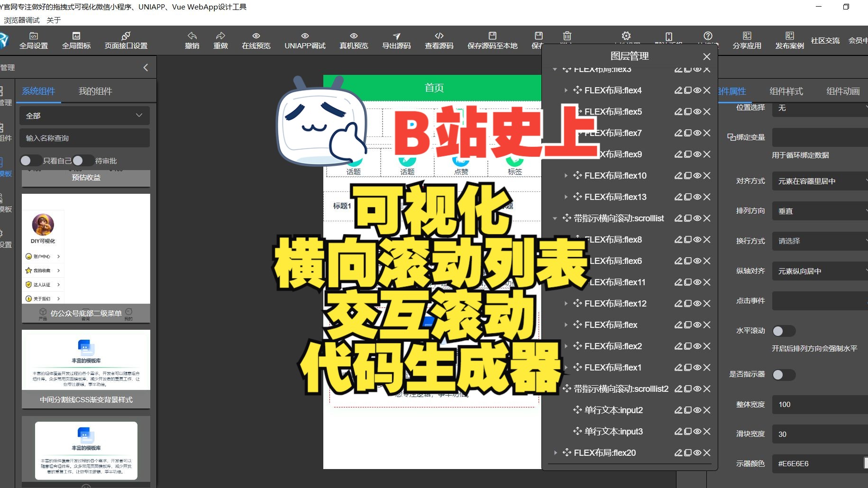
Task: Click the 发布案例 publish case button
Action: 789,41
